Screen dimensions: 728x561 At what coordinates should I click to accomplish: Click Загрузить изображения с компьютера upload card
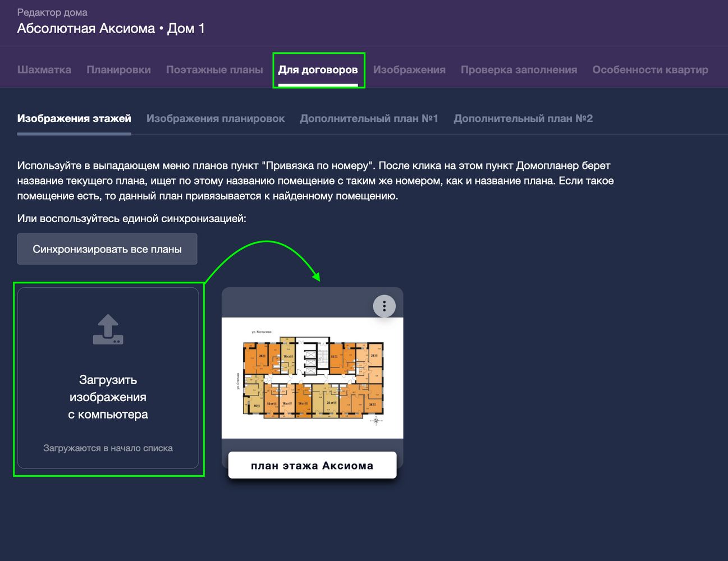[x=108, y=378]
